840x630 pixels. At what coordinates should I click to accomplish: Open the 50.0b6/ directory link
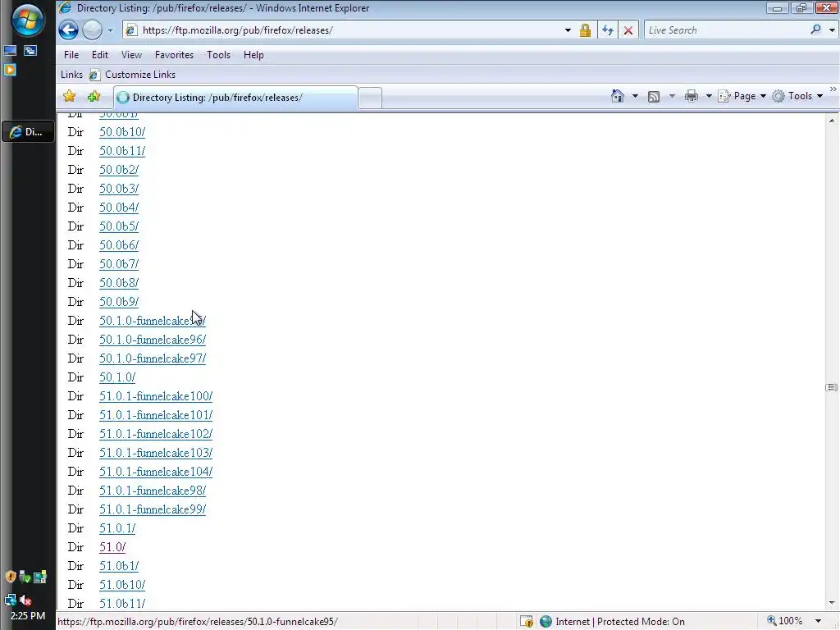119,245
